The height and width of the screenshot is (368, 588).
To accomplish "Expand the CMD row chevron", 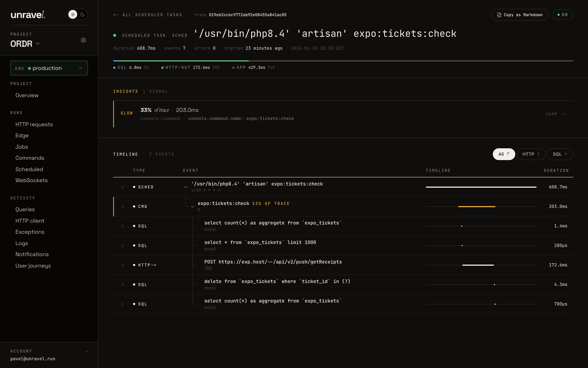I will tap(122, 207).
